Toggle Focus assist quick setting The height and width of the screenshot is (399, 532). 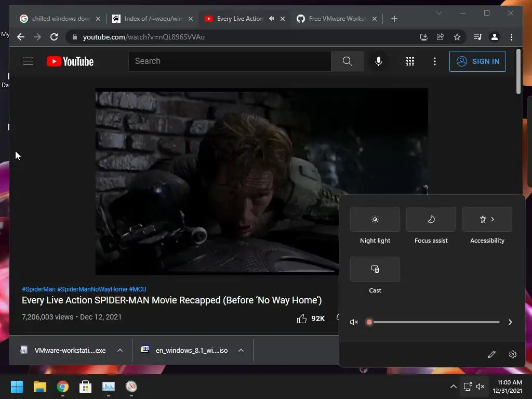click(431, 219)
